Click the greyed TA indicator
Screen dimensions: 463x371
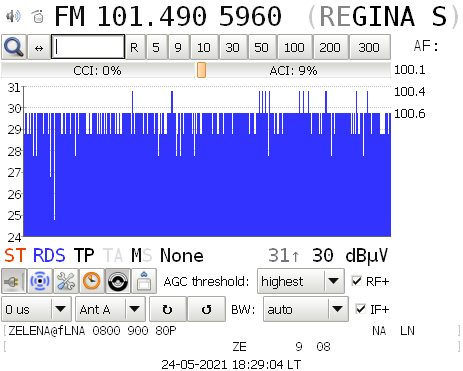tap(113, 256)
